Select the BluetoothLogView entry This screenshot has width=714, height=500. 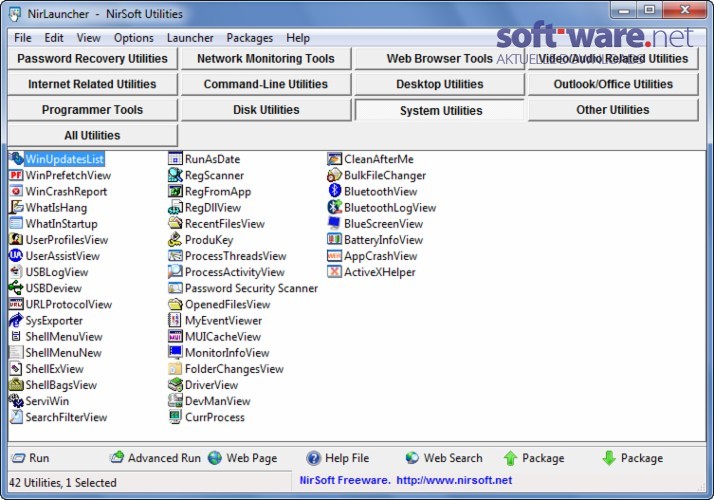[x=382, y=208]
